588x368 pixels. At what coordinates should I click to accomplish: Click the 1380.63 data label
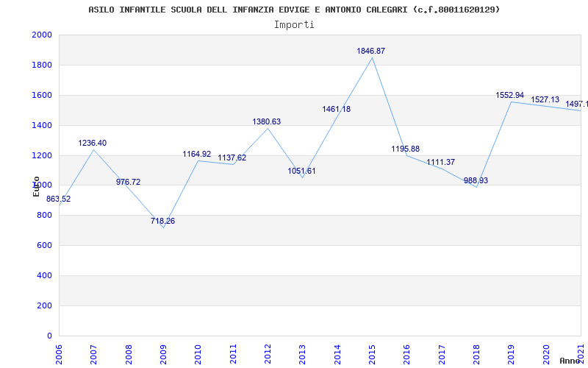(266, 121)
